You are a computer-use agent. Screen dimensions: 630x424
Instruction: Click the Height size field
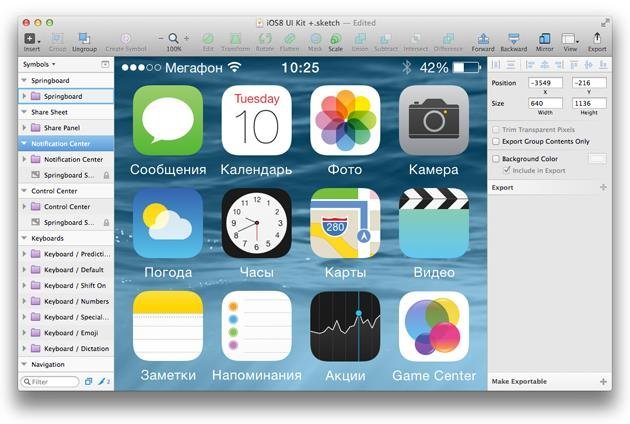(589, 103)
